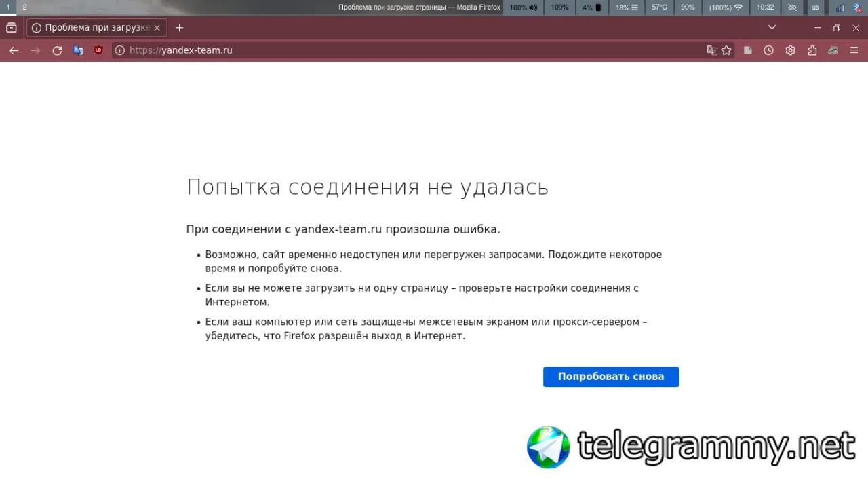Open the translate extension icon beside reload
868x488 pixels.
78,50
